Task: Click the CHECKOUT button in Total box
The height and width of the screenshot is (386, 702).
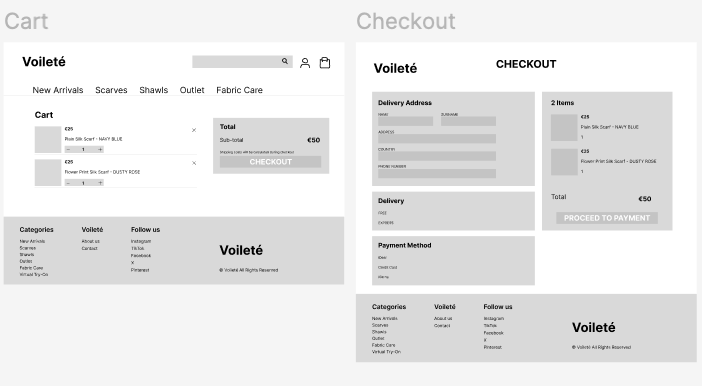Action: 270,162
